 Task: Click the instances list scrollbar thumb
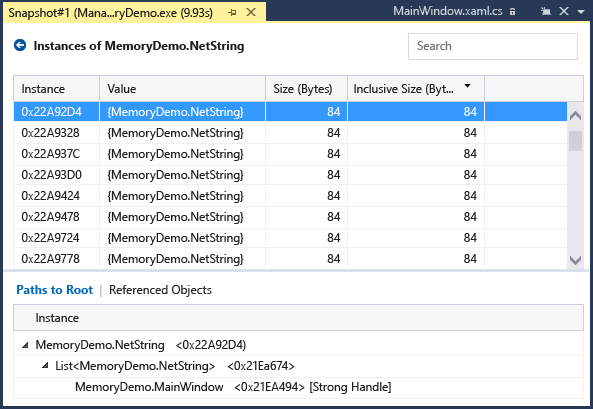pos(575,141)
